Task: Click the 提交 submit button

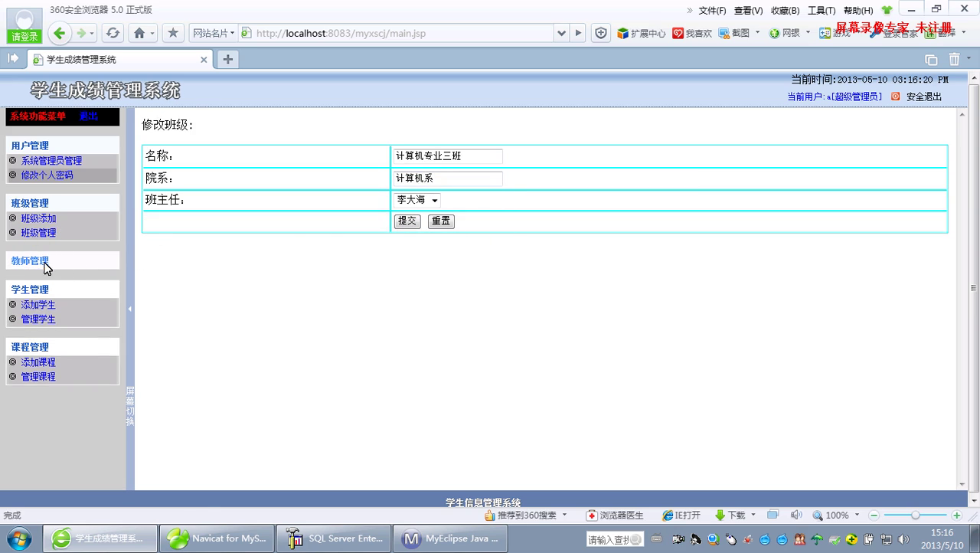Action: (x=407, y=221)
